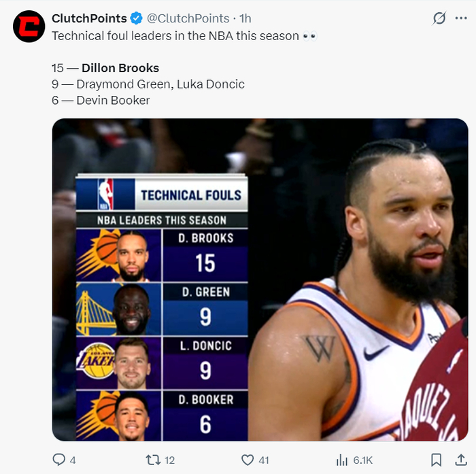Click the like count of 41

click(x=264, y=460)
